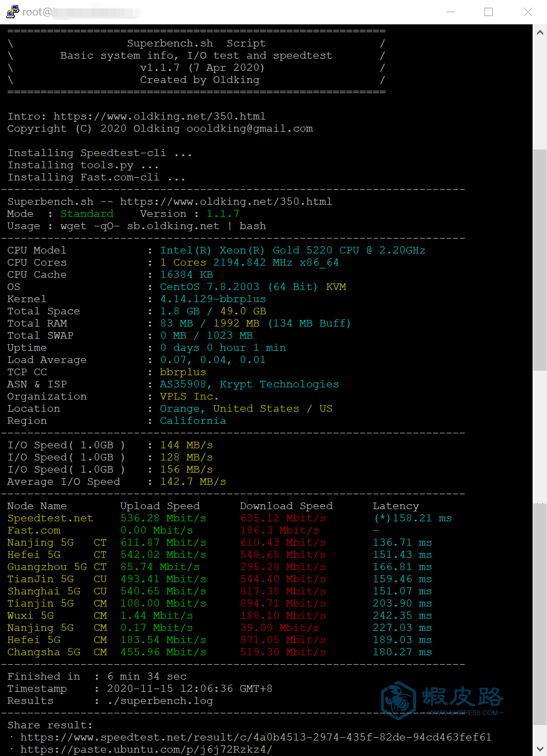Click the upload speed '85.74 Mbit/s'
547x756 pixels.
[160, 567]
